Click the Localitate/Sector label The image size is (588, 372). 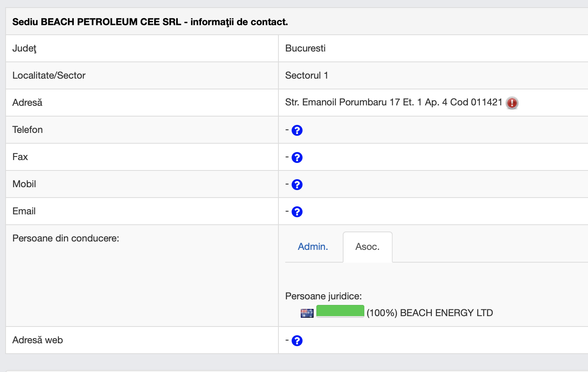coord(49,75)
